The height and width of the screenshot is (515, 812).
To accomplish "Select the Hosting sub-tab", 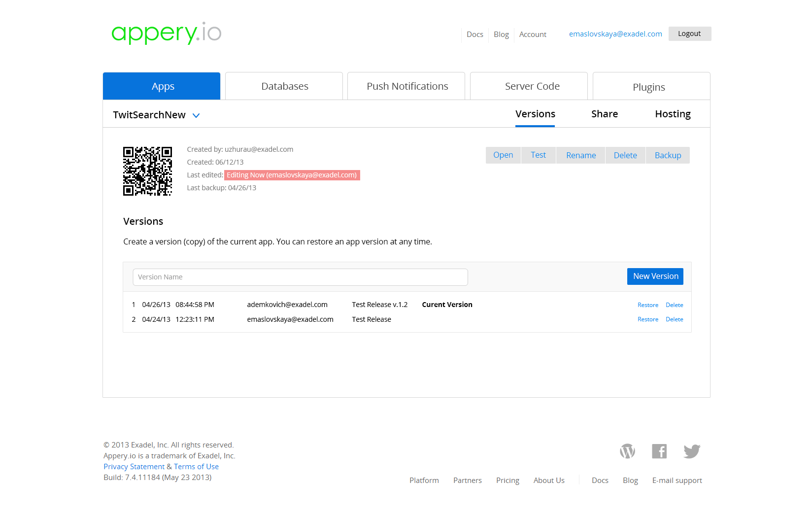I will click(673, 114).
